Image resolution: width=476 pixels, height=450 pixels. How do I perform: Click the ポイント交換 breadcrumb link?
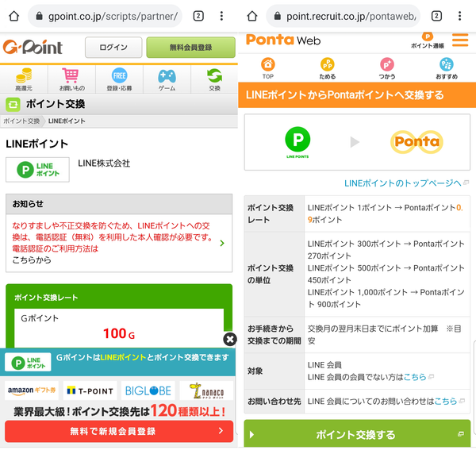click(21, 121)
